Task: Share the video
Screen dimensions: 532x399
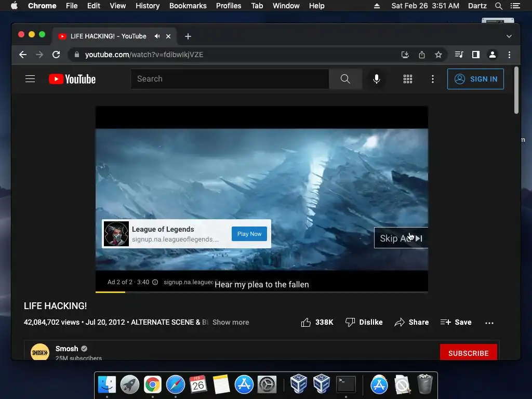Action: click(x=411, y=322)
